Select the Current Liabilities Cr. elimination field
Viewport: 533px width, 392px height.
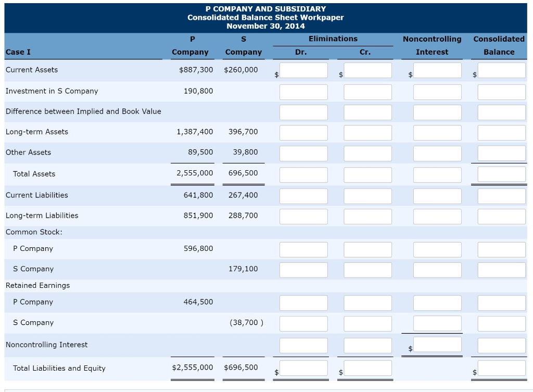pyautogui.click(x=367, y=196)
